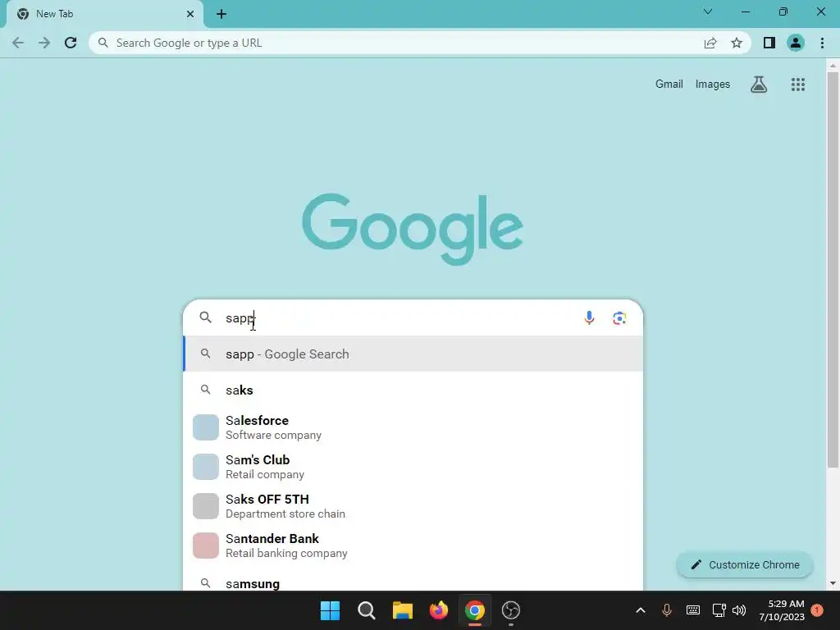This screenshot has width=840, height=630.
Task: Choose the Santander Bank suggestion
Action: (x=413, y=546)
